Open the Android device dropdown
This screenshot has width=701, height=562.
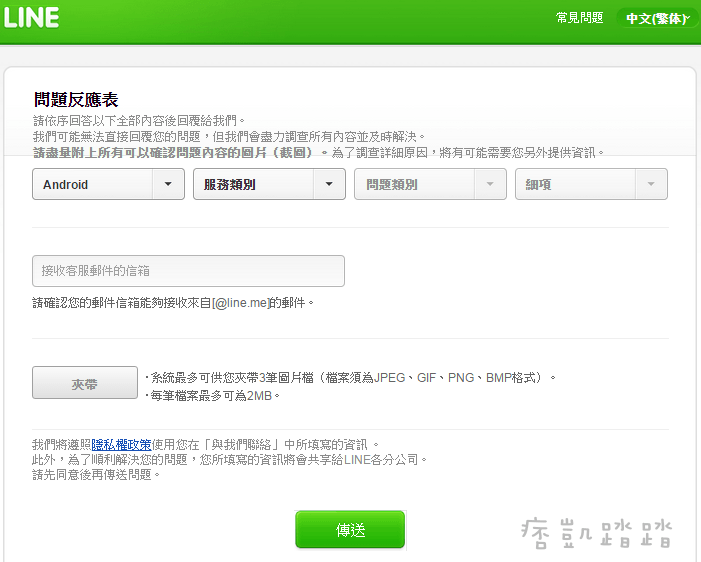108,184
